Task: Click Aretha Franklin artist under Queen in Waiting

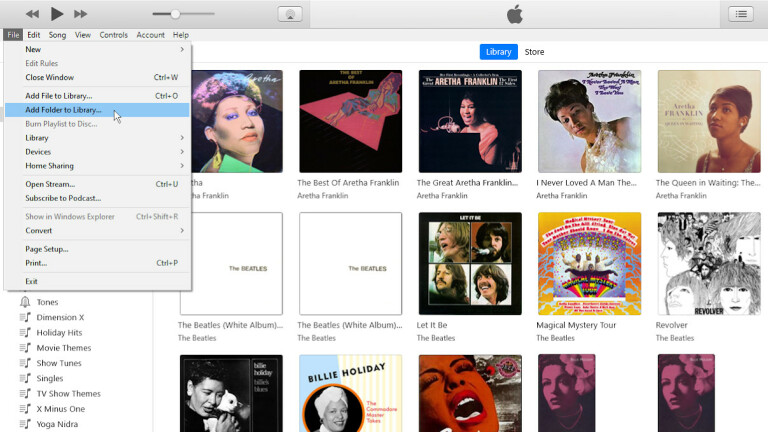Action: tap(681, 195)
